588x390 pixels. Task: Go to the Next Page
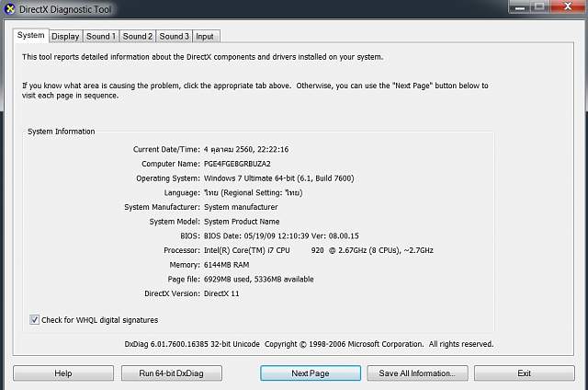[x=311, y=373]
